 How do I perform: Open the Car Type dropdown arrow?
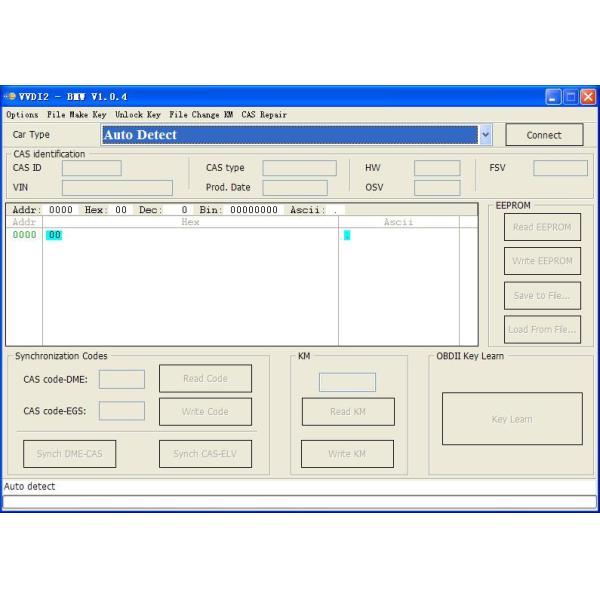[486, 135]
